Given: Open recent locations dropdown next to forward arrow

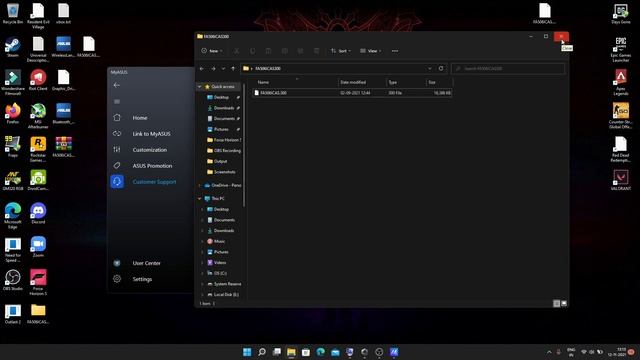Looking at the screenshot, I should [x=223, y=69].
